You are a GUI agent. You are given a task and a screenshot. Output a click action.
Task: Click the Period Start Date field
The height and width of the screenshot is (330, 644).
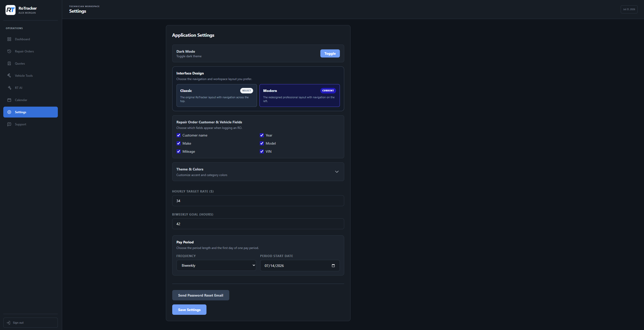click(x=300, y=266)
